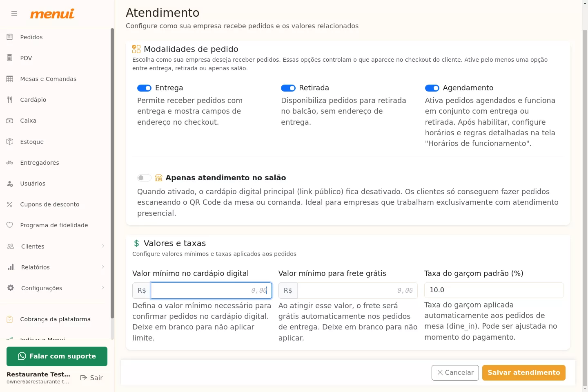The width and height of the screenshot is (588, 392).
Task: Click the Estoque box icon
Action: (x=10, y=142)
